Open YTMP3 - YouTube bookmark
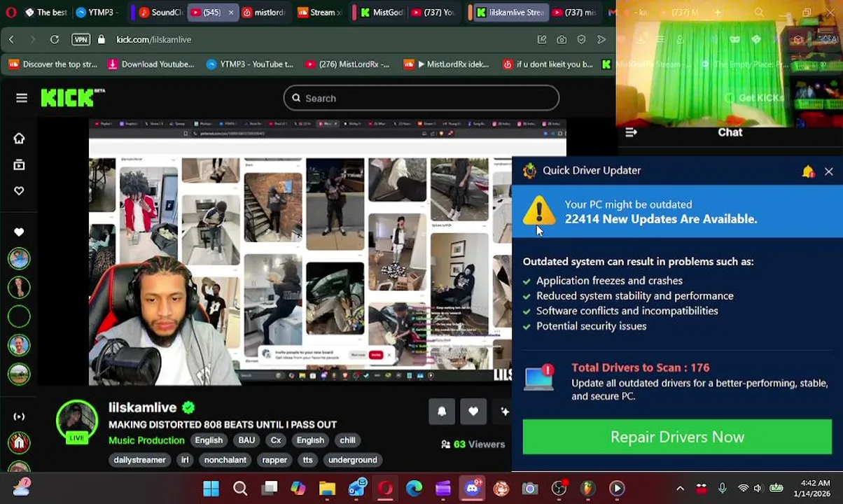 click(x=250, y=64)
